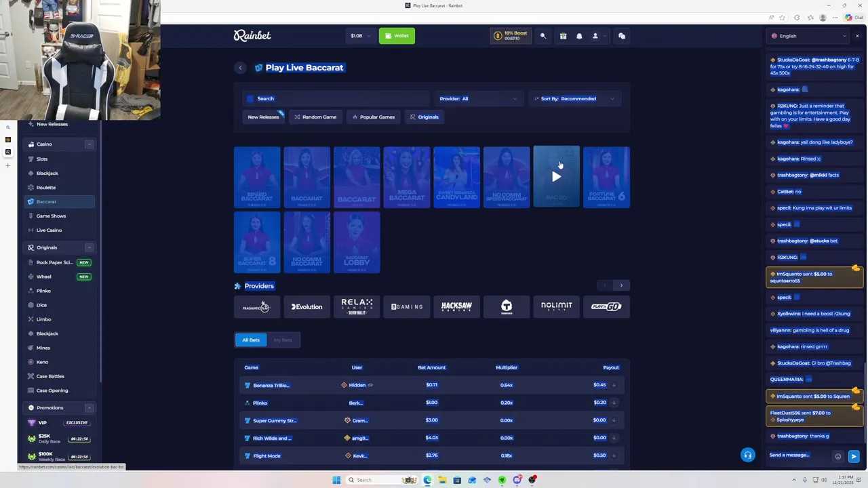Expand the Flight Mode bet row arrow
Screen dimensions: 868x488
pyautogui.click(x=614, y=455)
